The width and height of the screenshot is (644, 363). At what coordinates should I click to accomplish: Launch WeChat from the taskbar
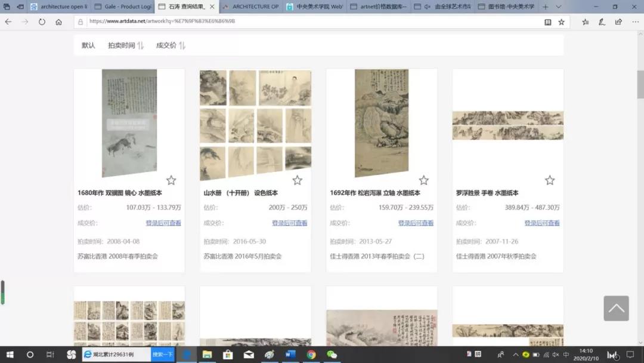332,355
